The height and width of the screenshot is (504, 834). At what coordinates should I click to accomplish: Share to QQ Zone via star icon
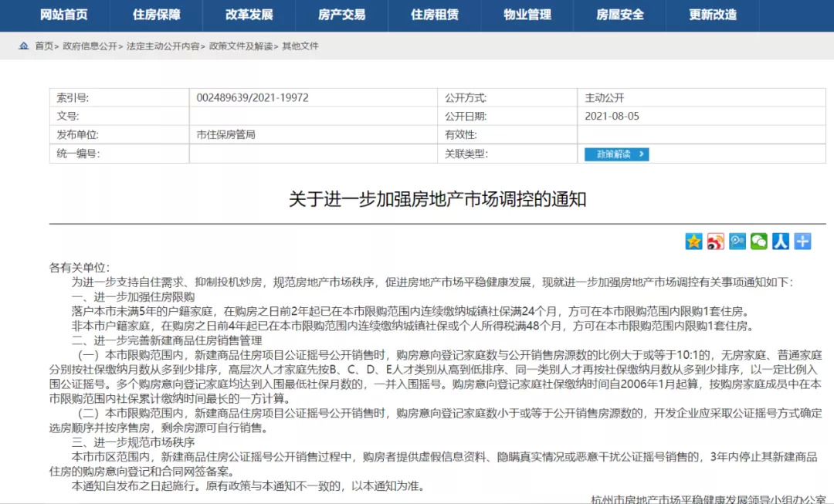[x=693, y=242]
